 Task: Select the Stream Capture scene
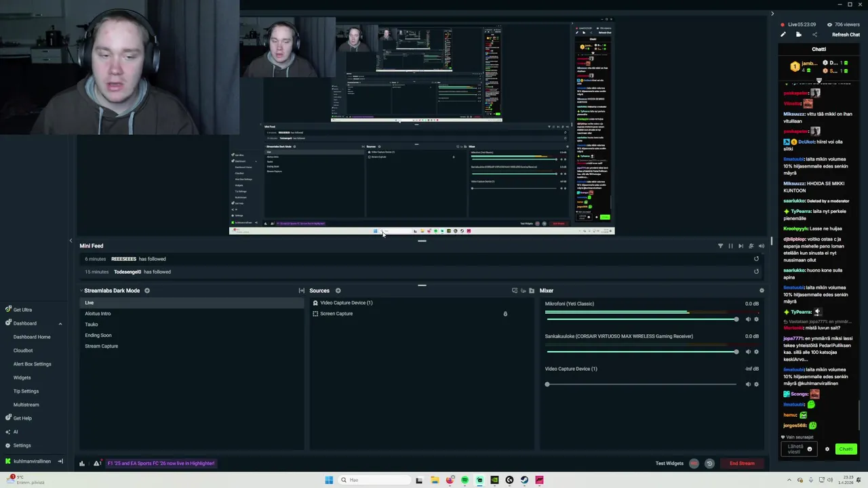coord(192,346)
